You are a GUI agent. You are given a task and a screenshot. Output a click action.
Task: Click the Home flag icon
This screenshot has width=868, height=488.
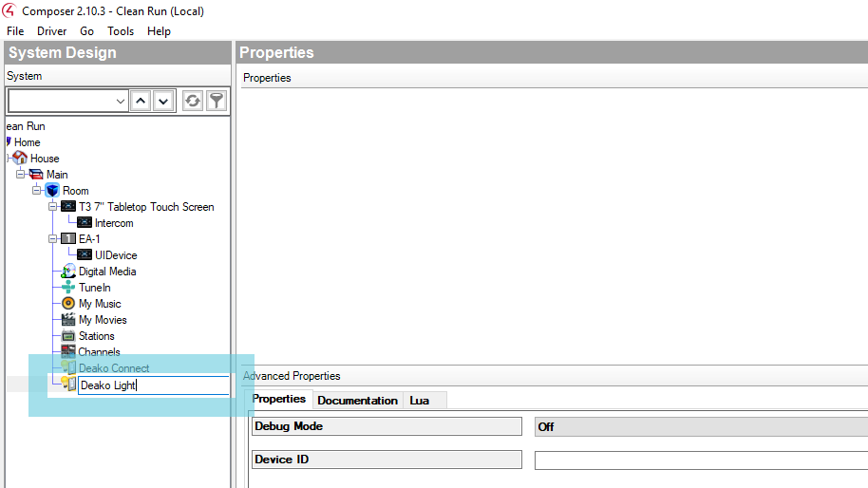9,141
